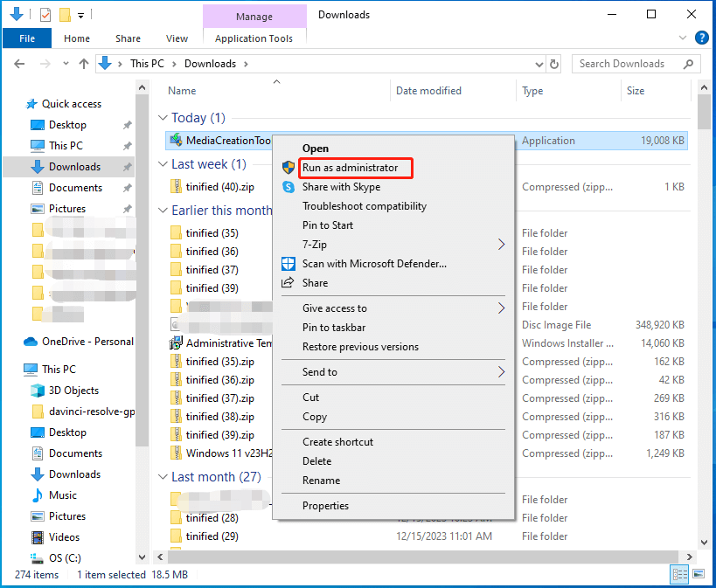The image size is (716, 588).
Task: Click the search magnifier icon
Action: point(689,64)
